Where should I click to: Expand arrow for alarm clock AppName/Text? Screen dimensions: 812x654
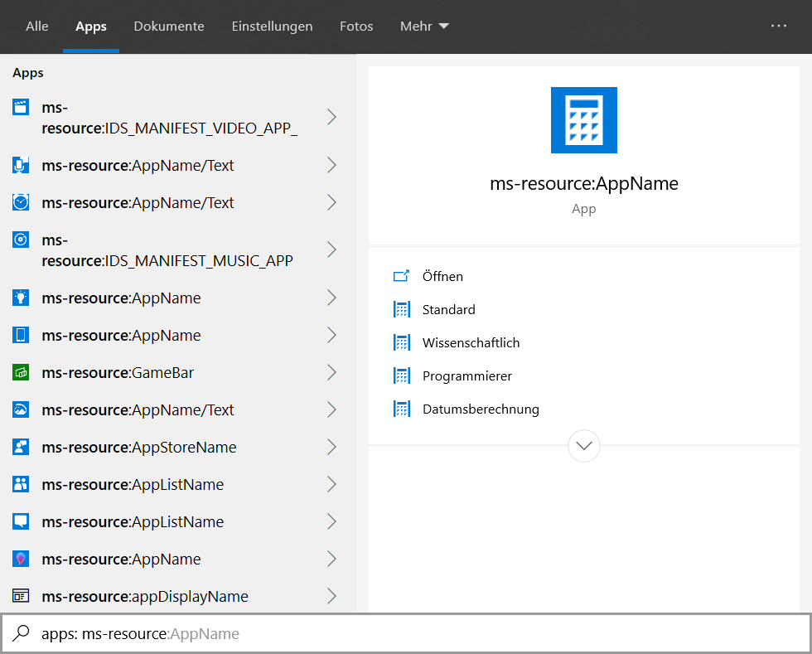point(332,202)
